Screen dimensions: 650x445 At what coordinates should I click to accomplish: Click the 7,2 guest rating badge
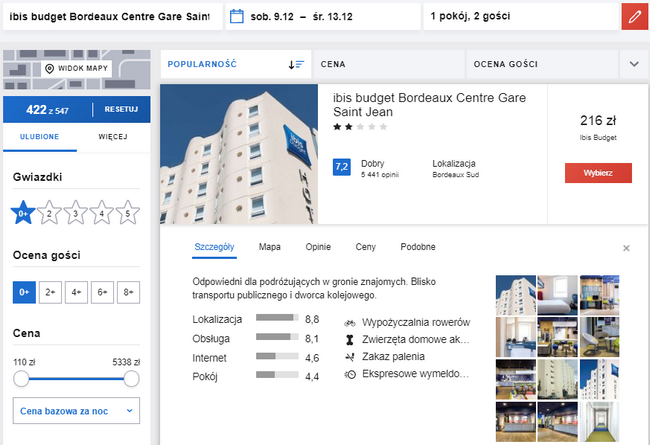(342, 167)
